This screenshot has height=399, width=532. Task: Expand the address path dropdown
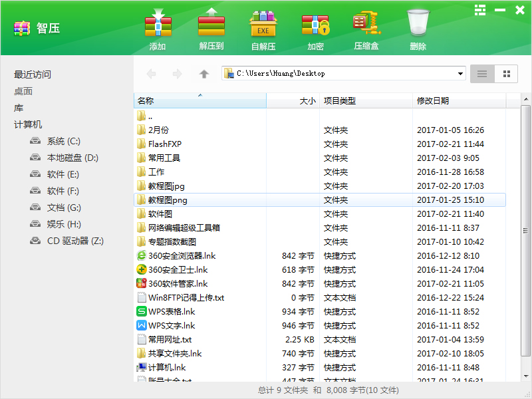(x=460, y=74)
